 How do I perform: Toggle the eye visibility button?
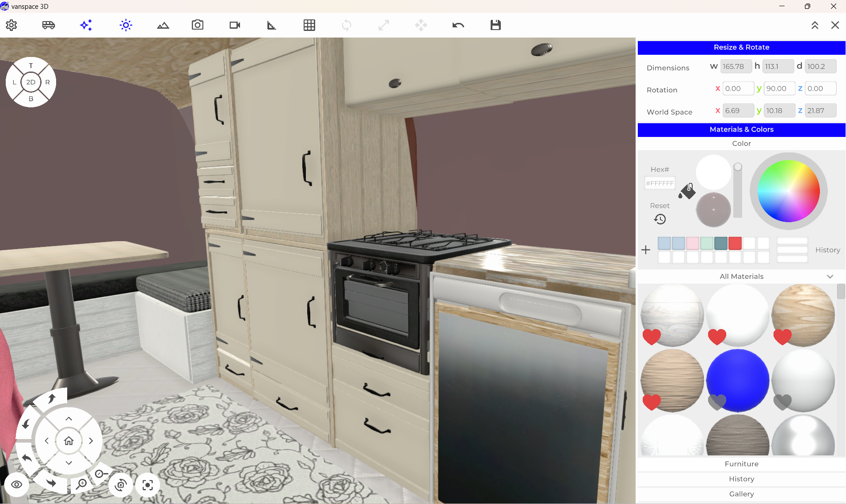17,485
